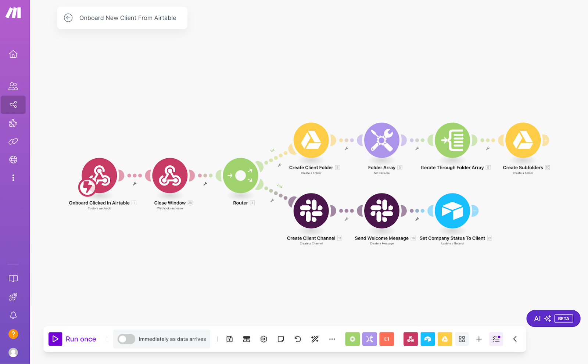Open the What's new rocket icon
This screenshot has width=588, height=364.
pos(13,297)
